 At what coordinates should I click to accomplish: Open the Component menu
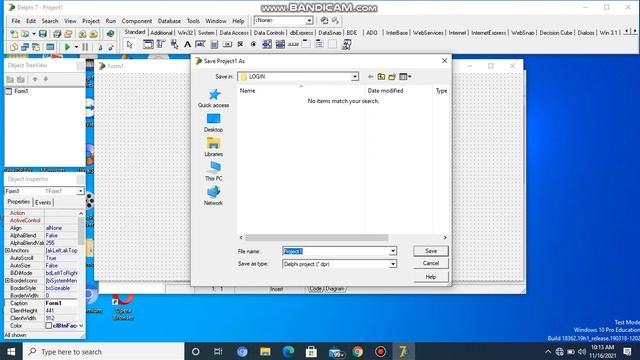click(x=137, y=21)
